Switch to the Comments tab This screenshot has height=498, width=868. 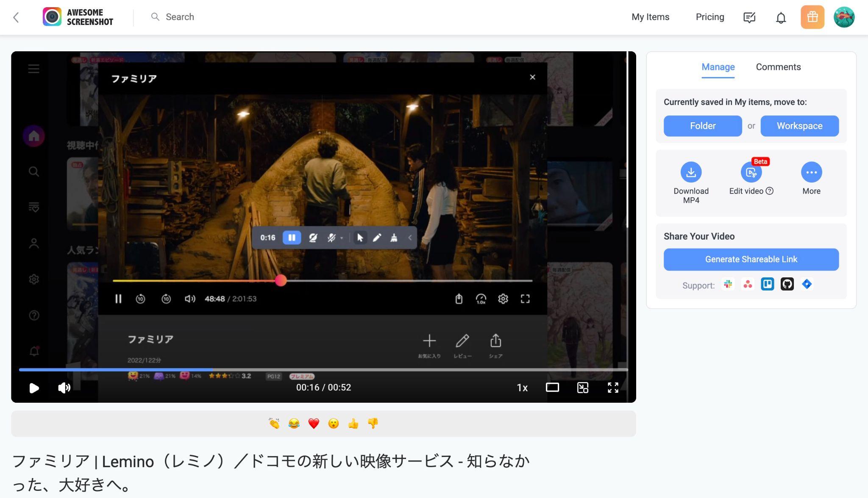(778, 67)
